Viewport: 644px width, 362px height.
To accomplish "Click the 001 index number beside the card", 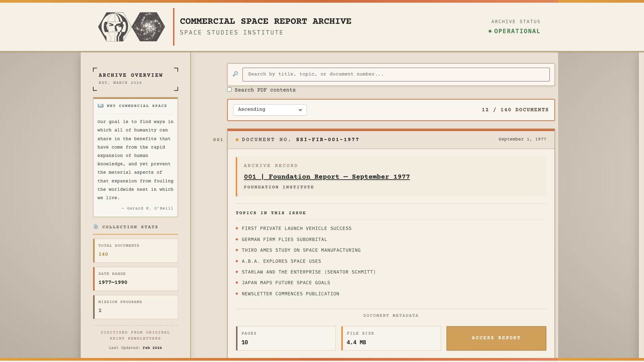I will (218, 140).
